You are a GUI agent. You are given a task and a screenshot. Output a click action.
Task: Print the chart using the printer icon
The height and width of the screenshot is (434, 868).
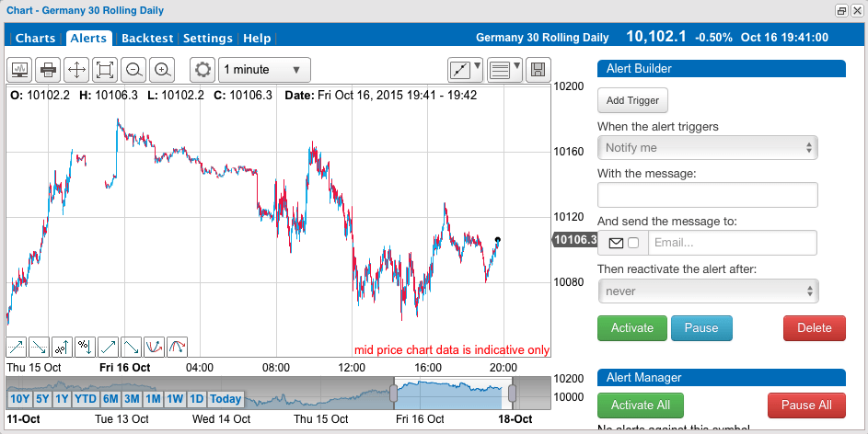point(49,70)
